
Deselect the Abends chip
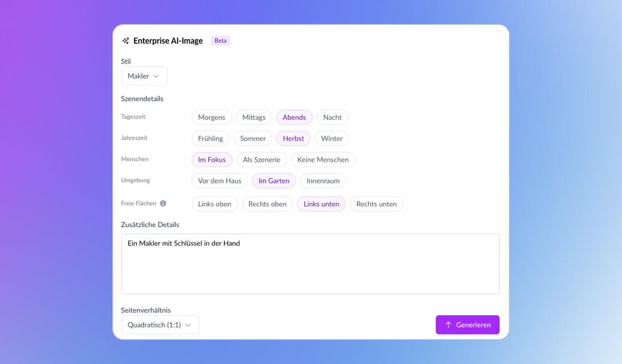click(294, 117)
